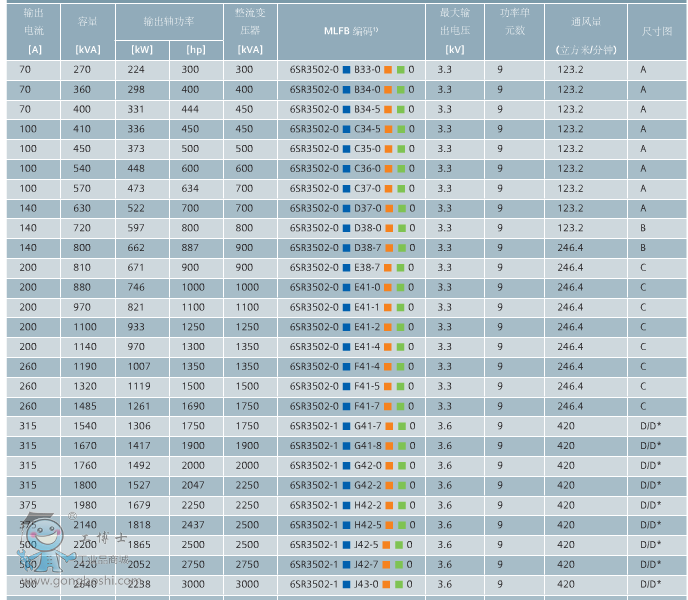Click shaft power value 1865 kW

[139, 545]
